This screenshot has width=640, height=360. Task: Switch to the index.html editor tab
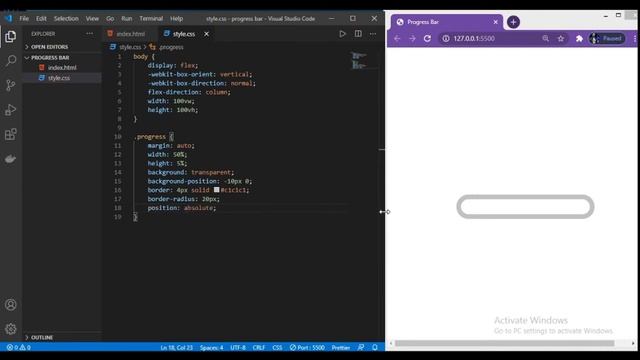[x=130, y=34]
